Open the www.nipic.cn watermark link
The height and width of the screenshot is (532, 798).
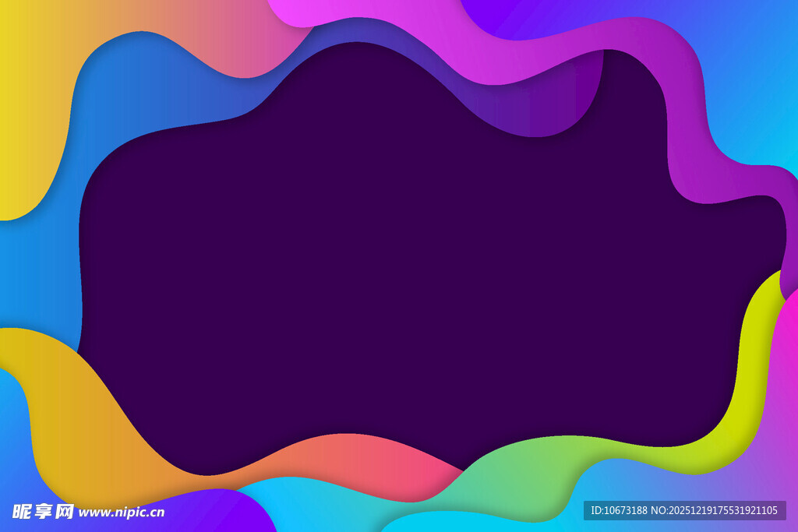coord(122,512)
